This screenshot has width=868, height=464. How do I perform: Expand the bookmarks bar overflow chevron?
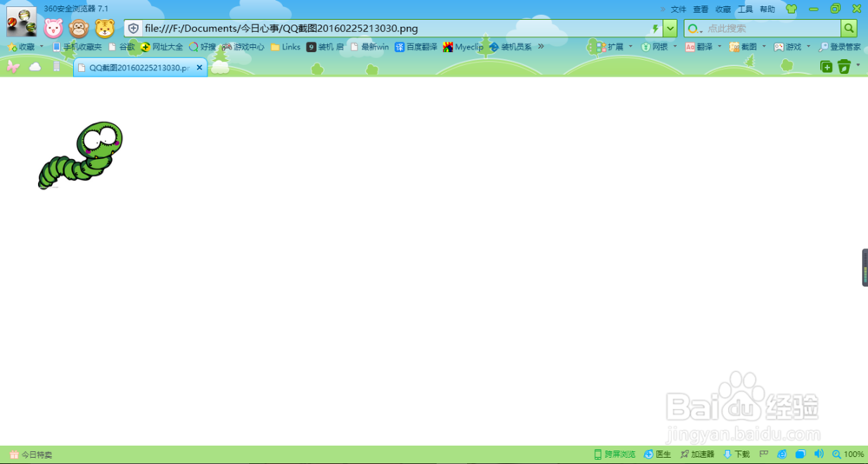point(541,47)
